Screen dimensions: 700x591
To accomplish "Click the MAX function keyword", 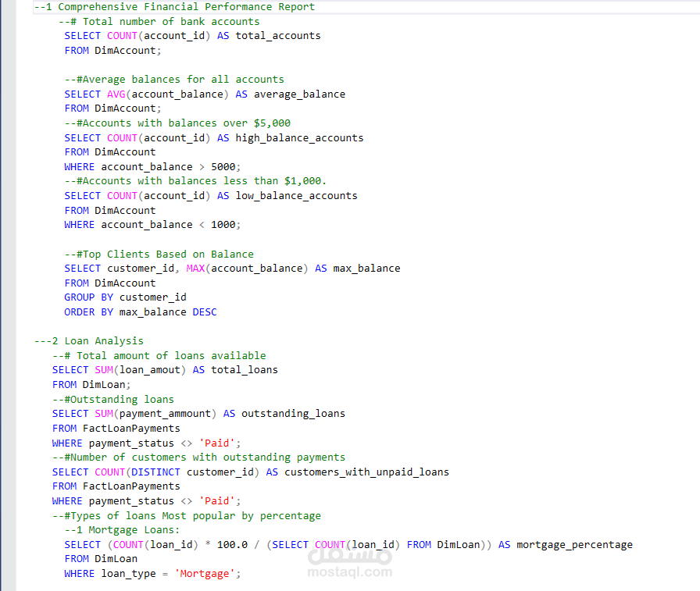I will point(195,269).
